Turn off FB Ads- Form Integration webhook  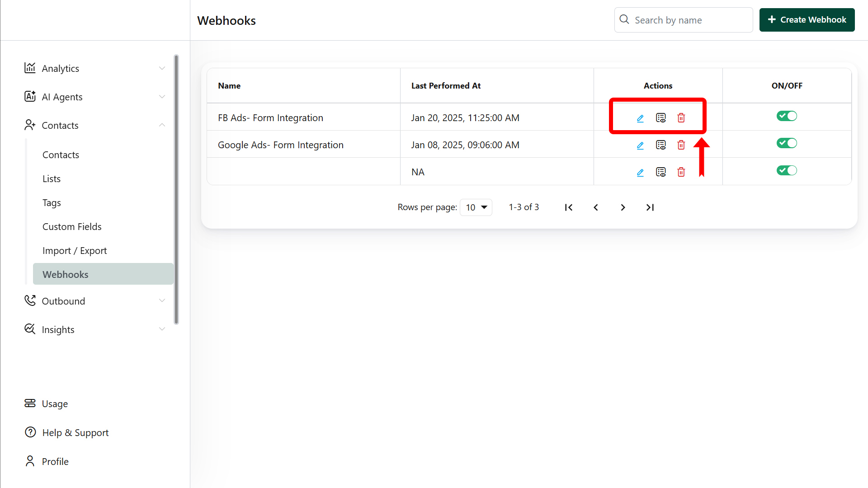(787, 116)
